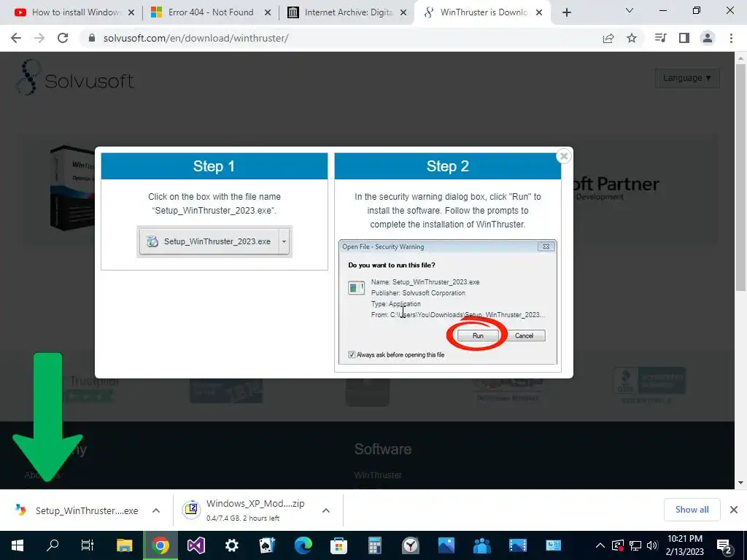Switch to the Error 404 - Not Found tab
The height and width of the screenshot is (560, 747).
tap(210, 12)
